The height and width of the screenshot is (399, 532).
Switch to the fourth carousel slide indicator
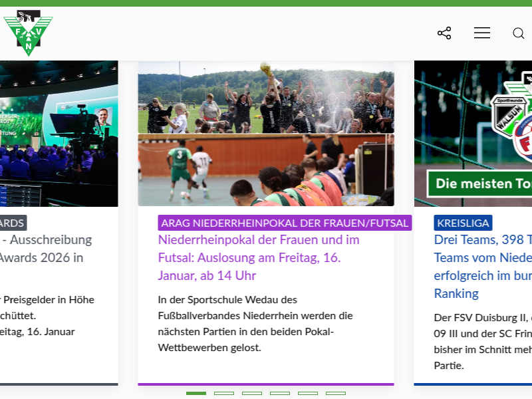280,393
